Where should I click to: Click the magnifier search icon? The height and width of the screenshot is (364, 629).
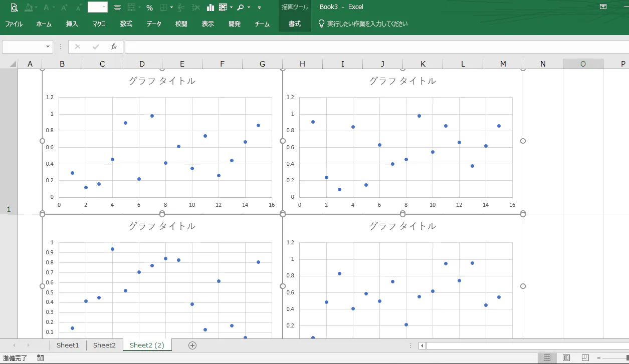coord(241,8)
